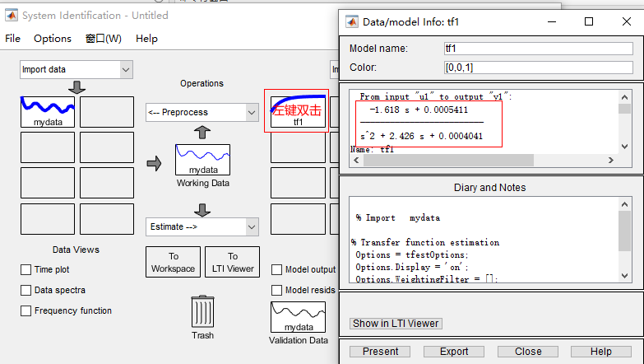
Task: Click the MATLAB icon in System Identification title bar
Action: [x=11, y=16]
